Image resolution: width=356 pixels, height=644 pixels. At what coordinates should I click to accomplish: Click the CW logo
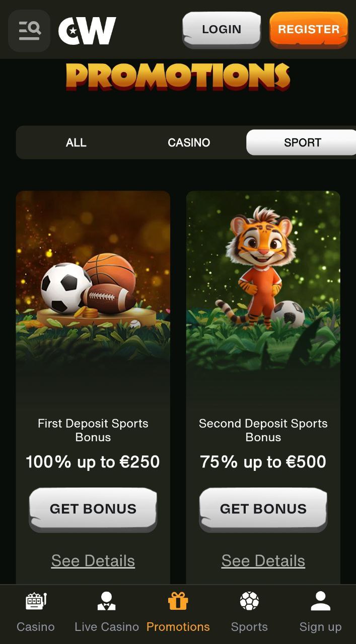[87, 31]
